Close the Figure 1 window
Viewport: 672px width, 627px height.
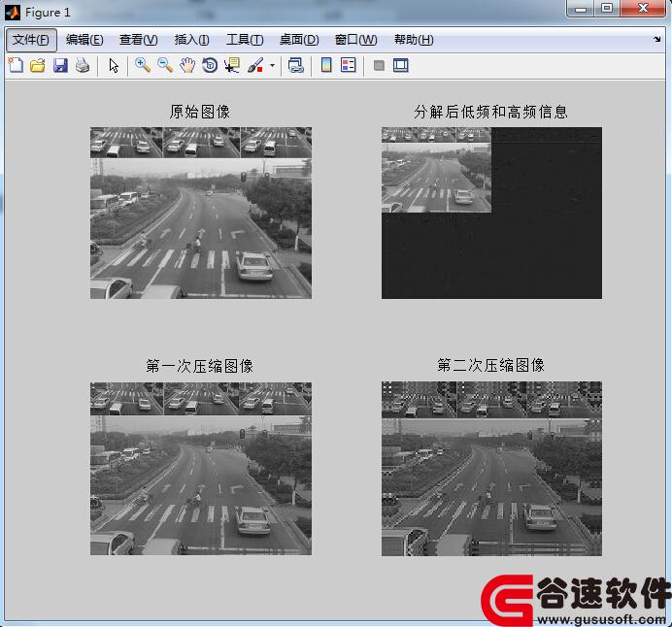pos(643,9)
